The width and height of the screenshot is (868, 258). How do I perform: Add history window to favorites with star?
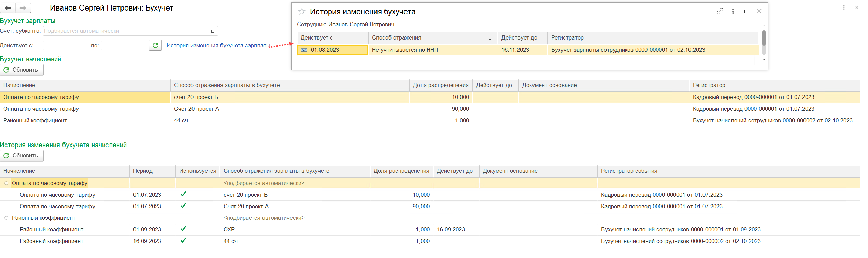tap(302, 12)
